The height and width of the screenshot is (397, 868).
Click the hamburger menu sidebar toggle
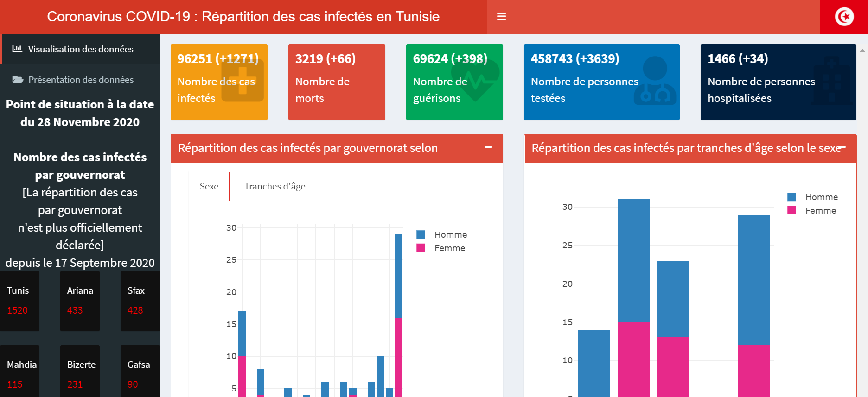[501, 17]
